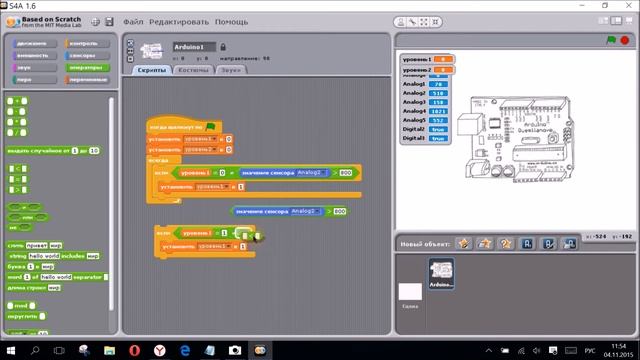Click the Arduino board image on stage

click(x=516, y=139)
